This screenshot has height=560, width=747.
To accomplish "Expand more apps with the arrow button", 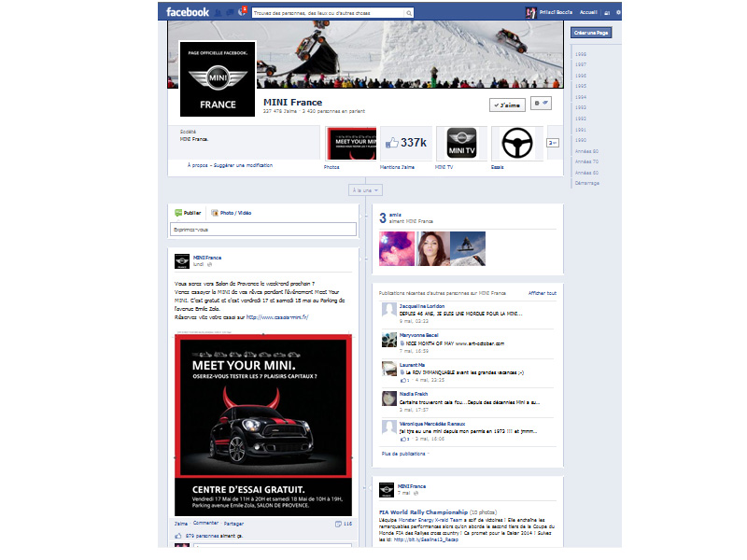I will (x=553, y=143).
